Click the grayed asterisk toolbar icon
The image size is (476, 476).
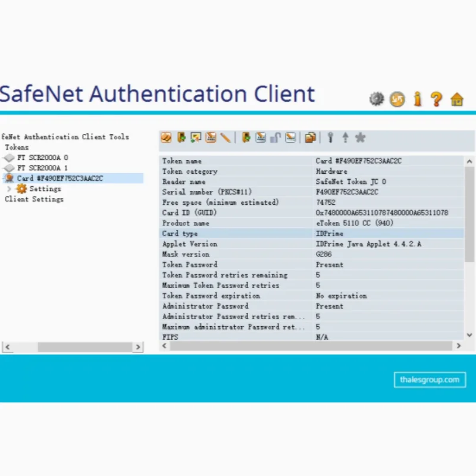pyautogui.click(x=361, y=138)
